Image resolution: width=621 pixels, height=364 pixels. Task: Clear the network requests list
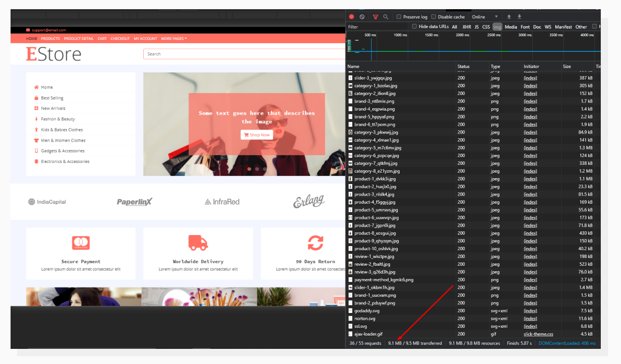(x=363, y=17)
